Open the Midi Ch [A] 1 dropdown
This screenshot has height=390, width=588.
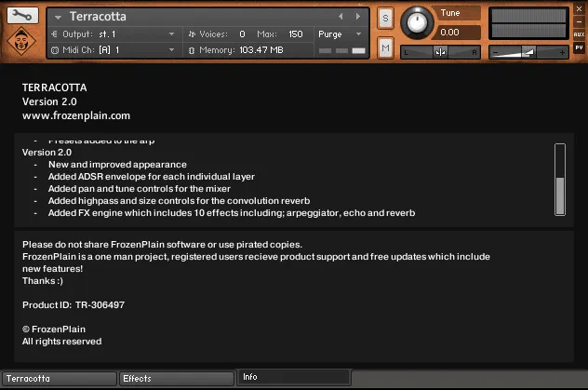[171, 50]
